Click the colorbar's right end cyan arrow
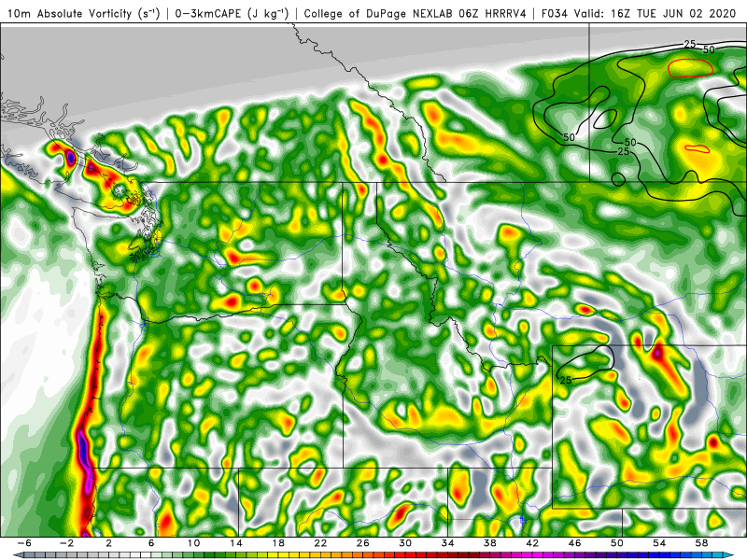 point(729,555)
